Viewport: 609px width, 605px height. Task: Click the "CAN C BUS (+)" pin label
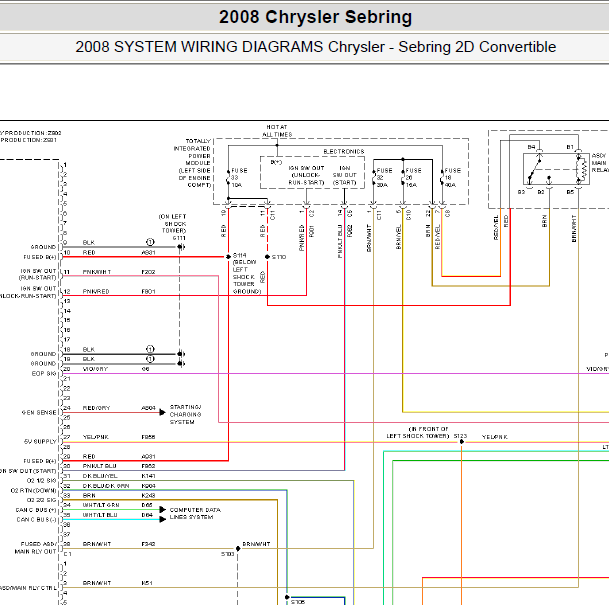36,510
